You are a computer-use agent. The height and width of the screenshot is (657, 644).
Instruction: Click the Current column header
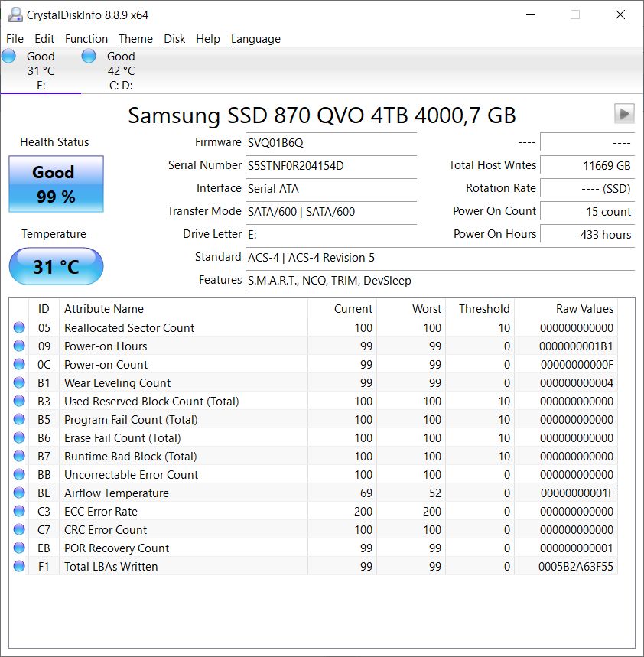343,309
